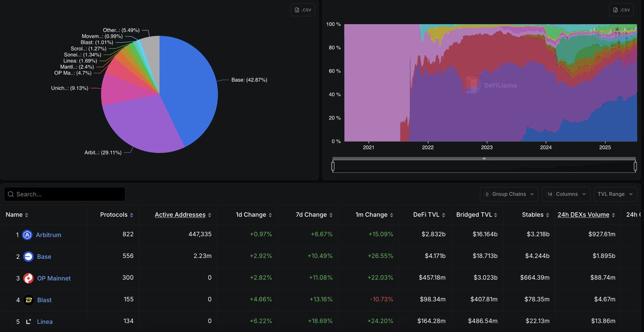Screen dimensions: 644x332
Task: Open the Linea chain link
Action: tap(45, 321)
